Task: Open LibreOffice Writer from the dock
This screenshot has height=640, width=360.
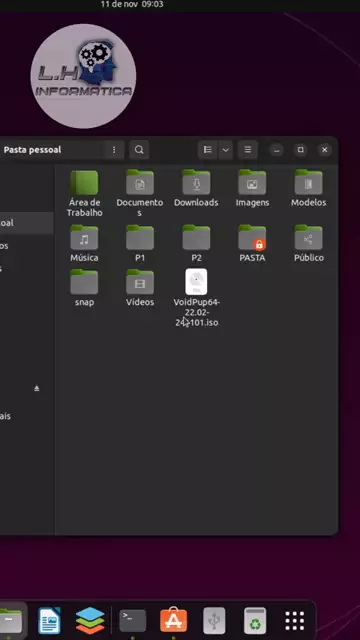Action: point(49,620)
